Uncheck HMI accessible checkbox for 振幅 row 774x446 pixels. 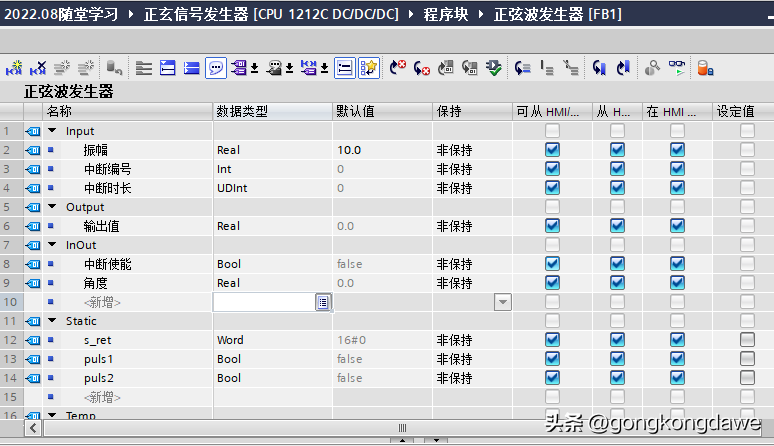point(552,150)
